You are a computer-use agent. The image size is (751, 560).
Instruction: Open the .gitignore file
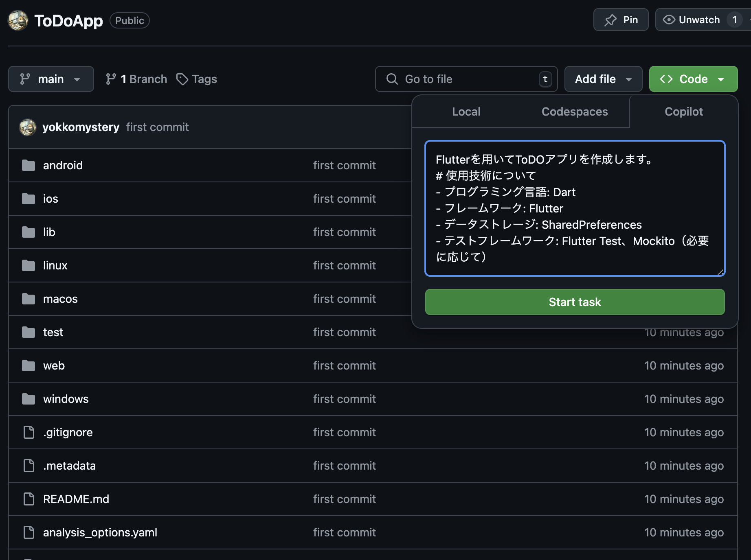[68, 432]
